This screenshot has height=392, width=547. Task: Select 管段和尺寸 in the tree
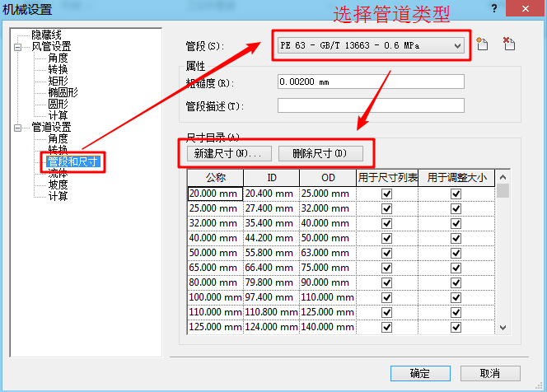(73, 161)
